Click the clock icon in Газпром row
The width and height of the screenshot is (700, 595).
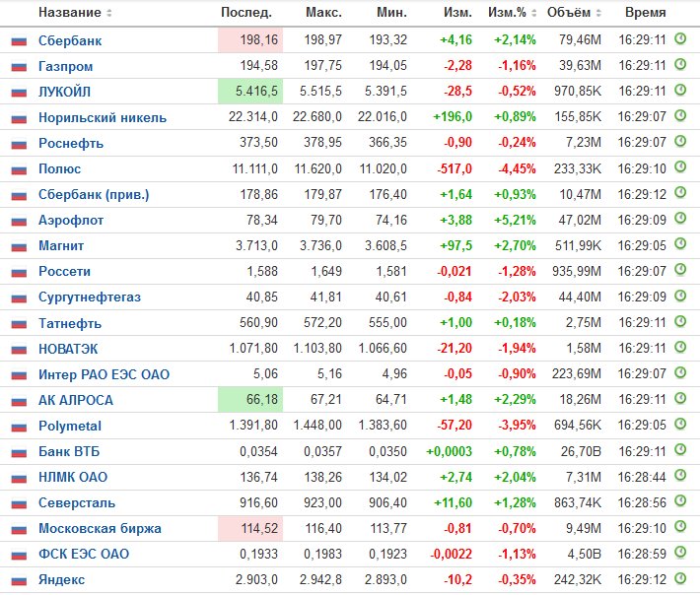pyautogui.click(x=680, y=65)
